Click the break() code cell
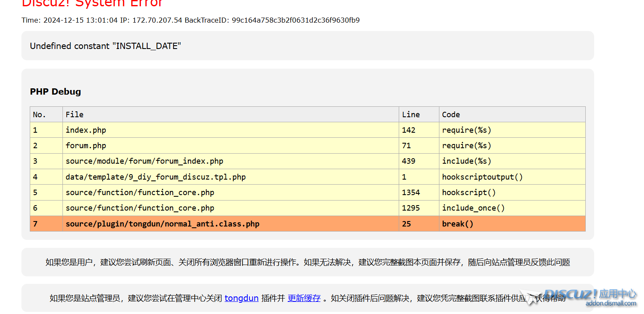Image resolution: width=644 pixels, height=314 pixels. (457, 224)
